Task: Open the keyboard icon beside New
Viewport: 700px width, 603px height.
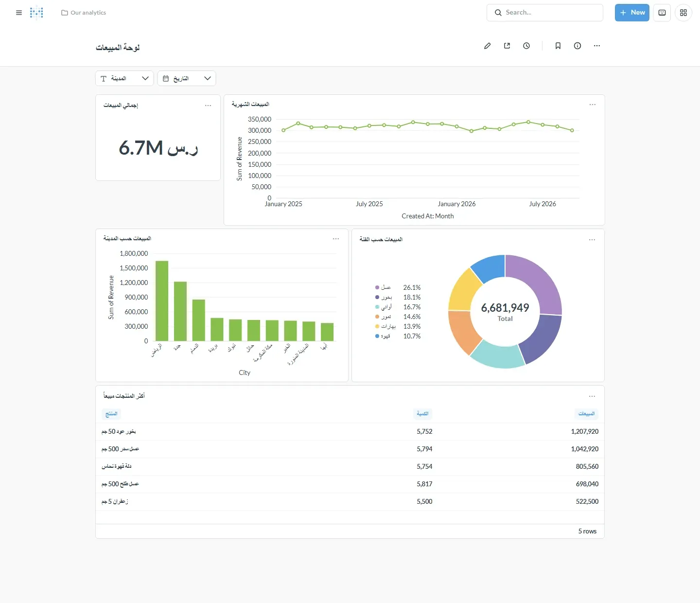Action: [662, 13]
